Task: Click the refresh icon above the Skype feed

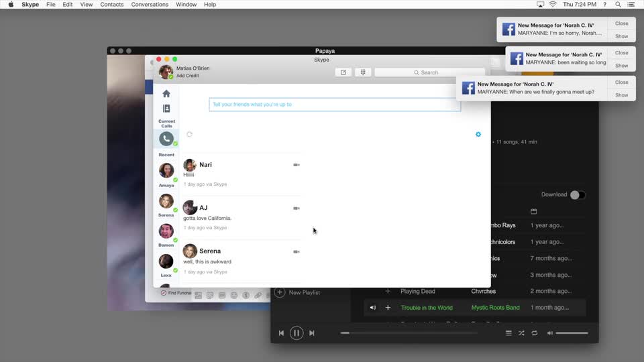Action: click(189, 134)
